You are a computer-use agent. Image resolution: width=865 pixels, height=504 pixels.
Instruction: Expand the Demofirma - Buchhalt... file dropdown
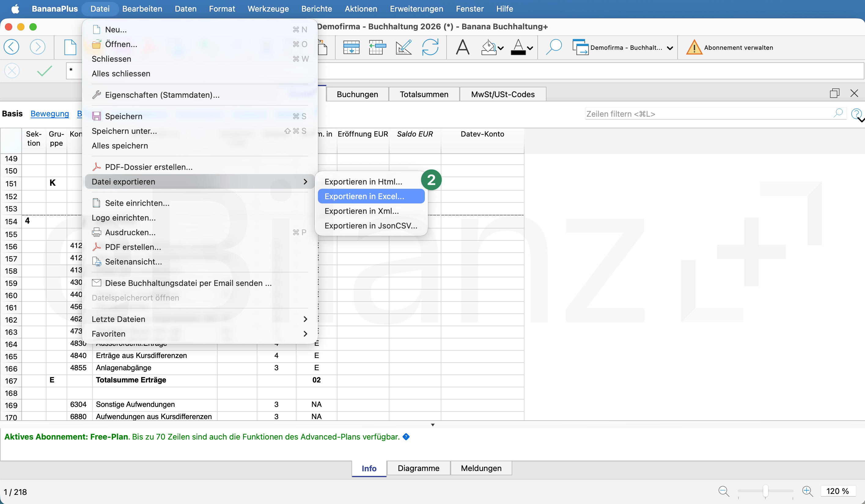point(670,48)
